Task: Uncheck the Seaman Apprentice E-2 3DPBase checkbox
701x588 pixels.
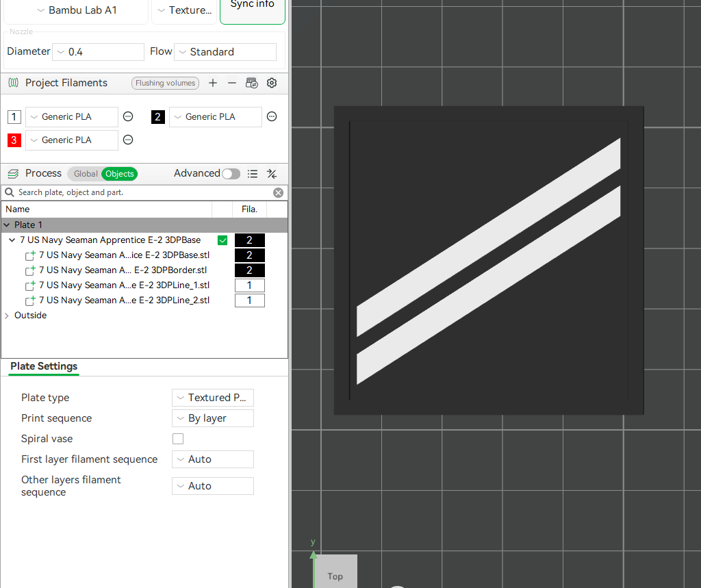Action: point(222,240)
